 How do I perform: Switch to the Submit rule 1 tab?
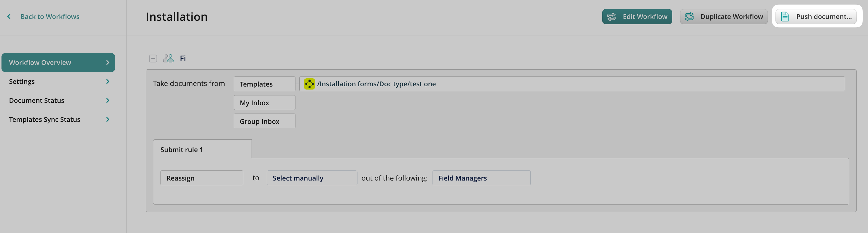(202, 149)
